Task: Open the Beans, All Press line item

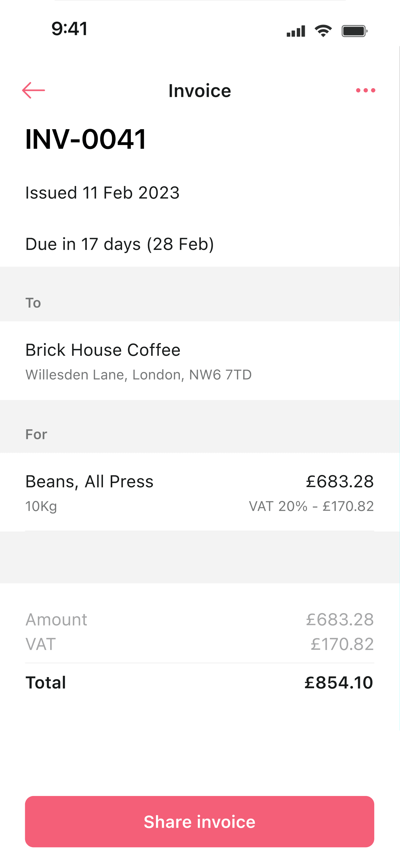Action: pyautogui.click(x=89, y=481)
